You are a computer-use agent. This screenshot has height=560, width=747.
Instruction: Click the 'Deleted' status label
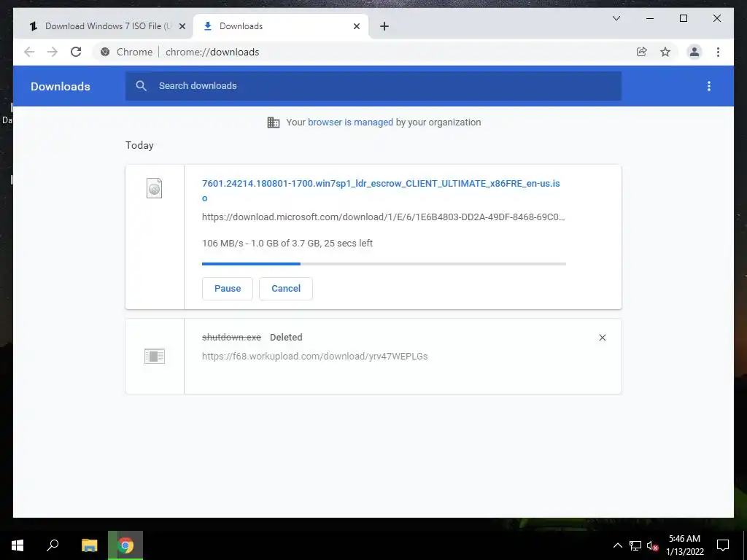[x=286, y=337]
